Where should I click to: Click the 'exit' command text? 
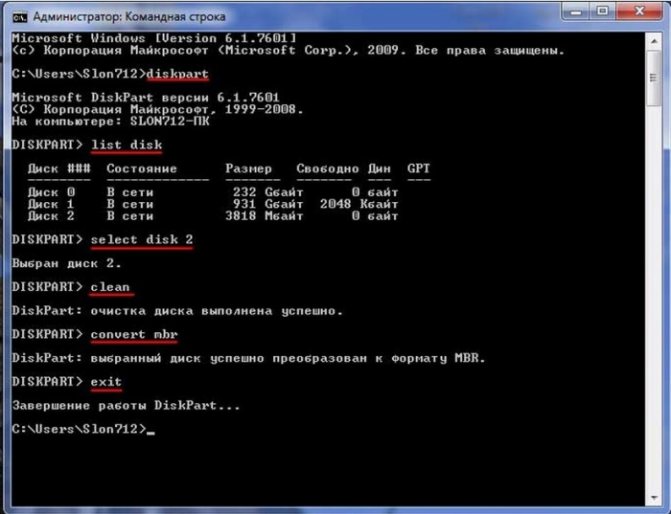[106, 381]
